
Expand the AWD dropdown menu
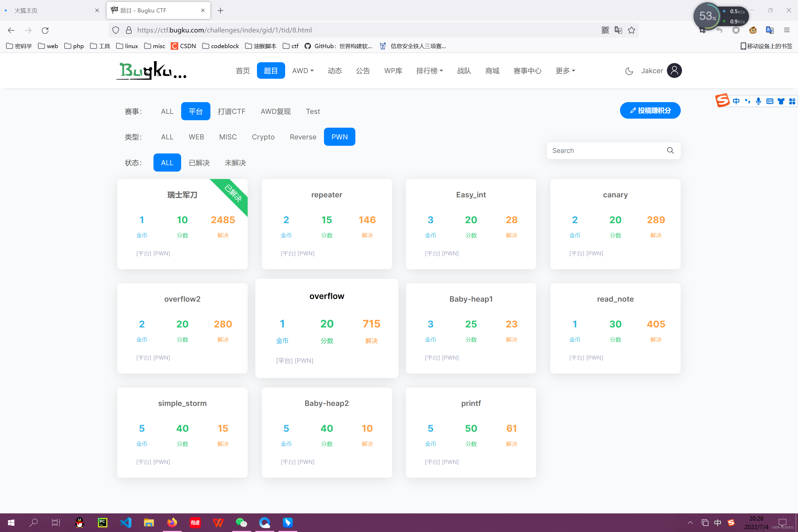(x=303, y=70)
